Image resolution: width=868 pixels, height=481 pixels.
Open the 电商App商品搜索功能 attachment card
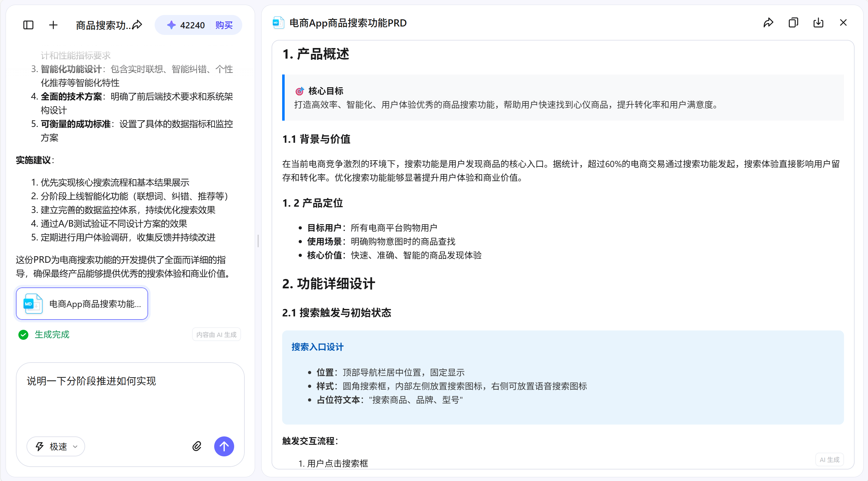82,303
